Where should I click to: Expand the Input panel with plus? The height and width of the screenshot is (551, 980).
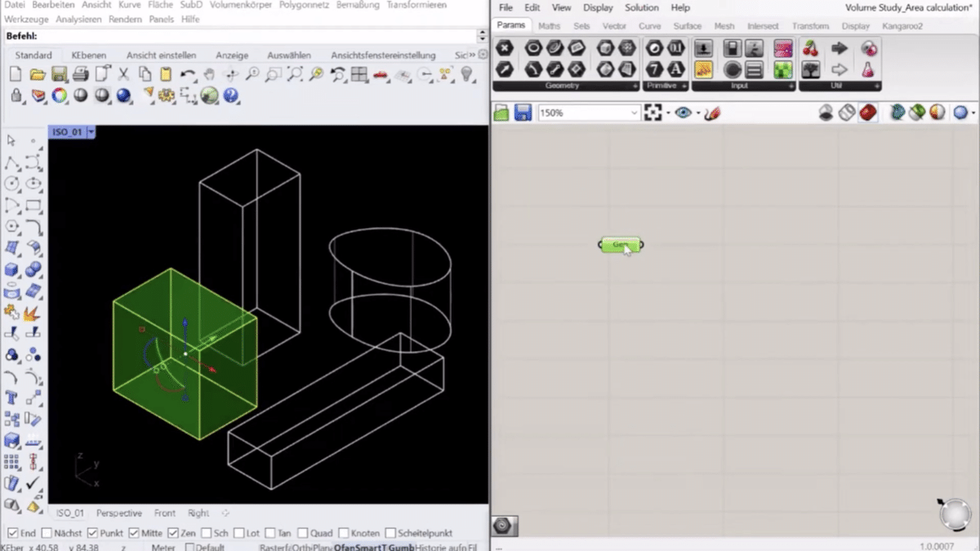pyautogui.click(x=790, y=86)
